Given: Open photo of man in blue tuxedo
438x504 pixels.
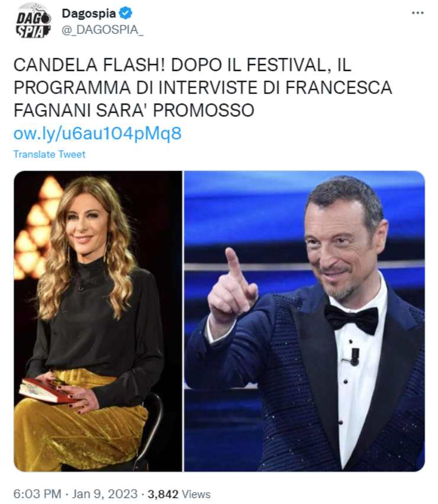Looking at the screenshot, I should (304, 321).
